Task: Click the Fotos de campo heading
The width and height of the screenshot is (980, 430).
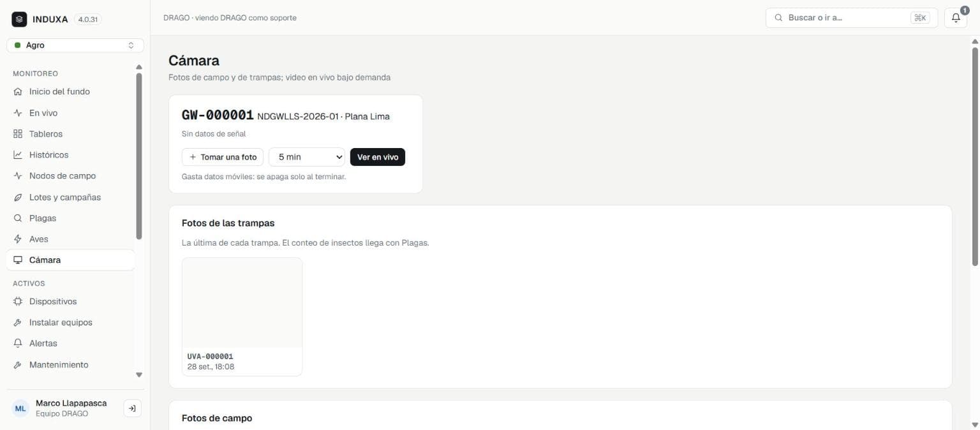Action: point(217,419)
